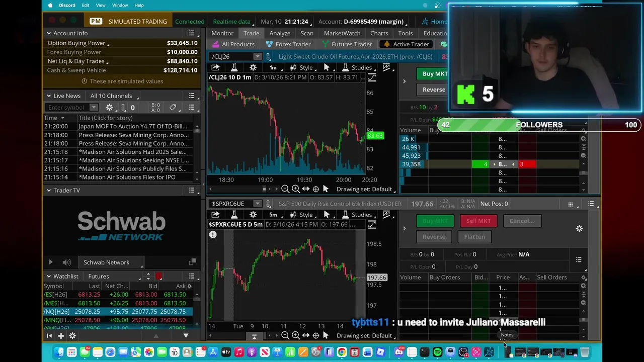Screen dimensions: 644x362
Task: Collapse the Watchlist panel
Action: pyautogui.click(x=49, y=276)
